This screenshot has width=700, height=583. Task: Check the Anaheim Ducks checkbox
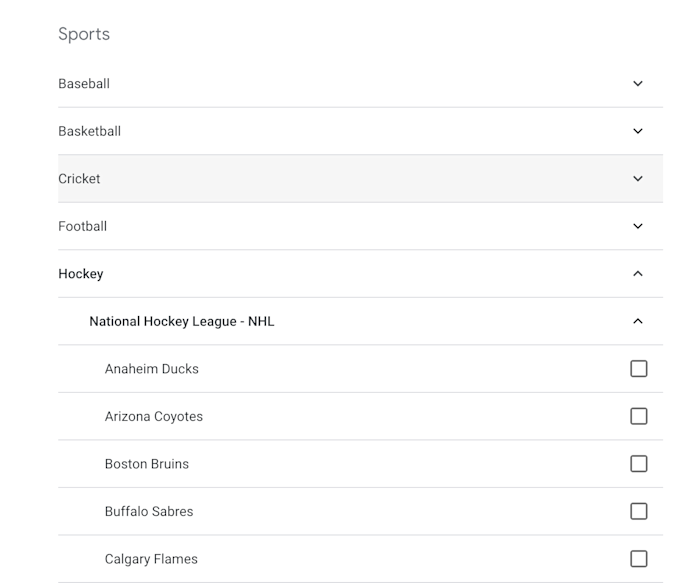tap(639, 369)
